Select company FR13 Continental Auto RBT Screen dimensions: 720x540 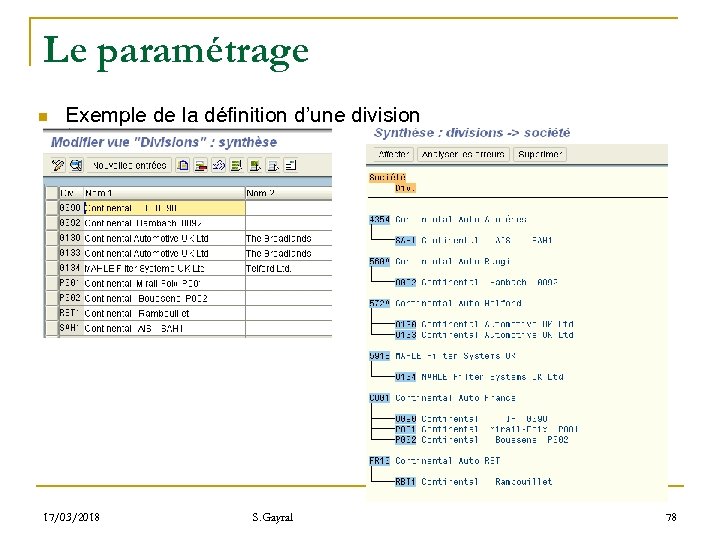pos(379,461)
